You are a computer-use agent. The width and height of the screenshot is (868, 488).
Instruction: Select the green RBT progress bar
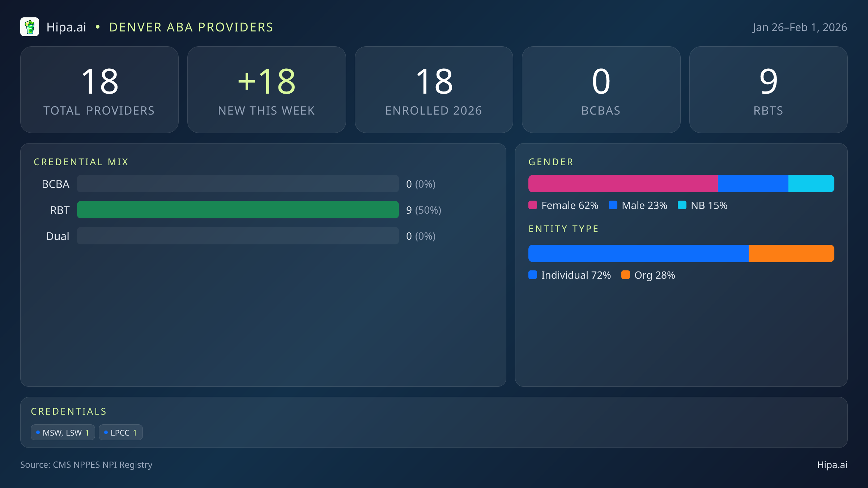coord(238,210)
